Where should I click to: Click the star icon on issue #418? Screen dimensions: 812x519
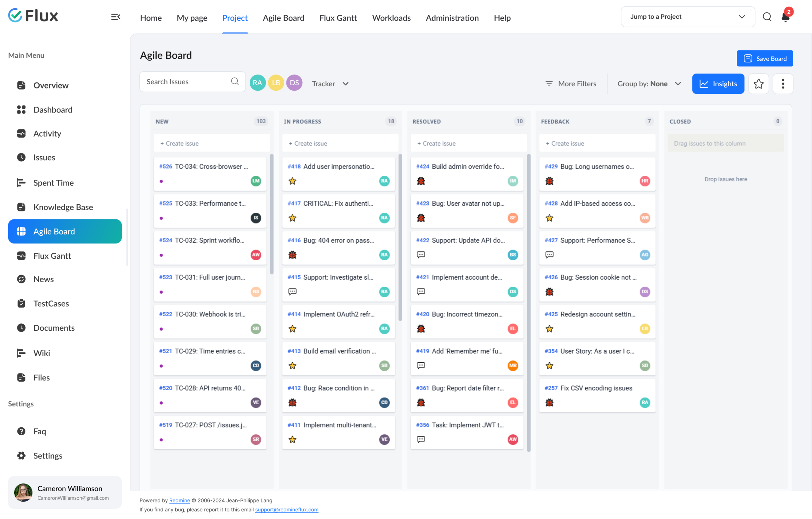coord(292,181)
